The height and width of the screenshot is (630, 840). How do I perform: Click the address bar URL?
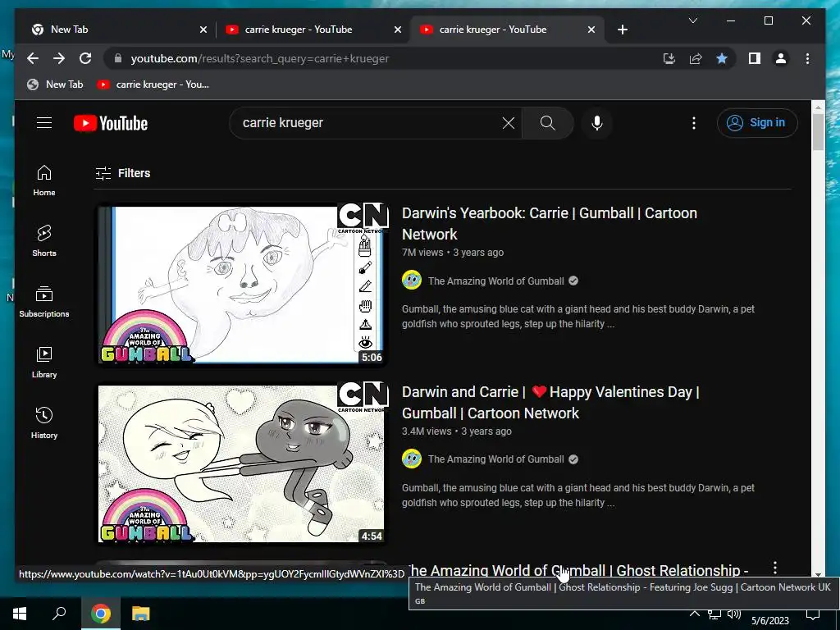(260, 58)
